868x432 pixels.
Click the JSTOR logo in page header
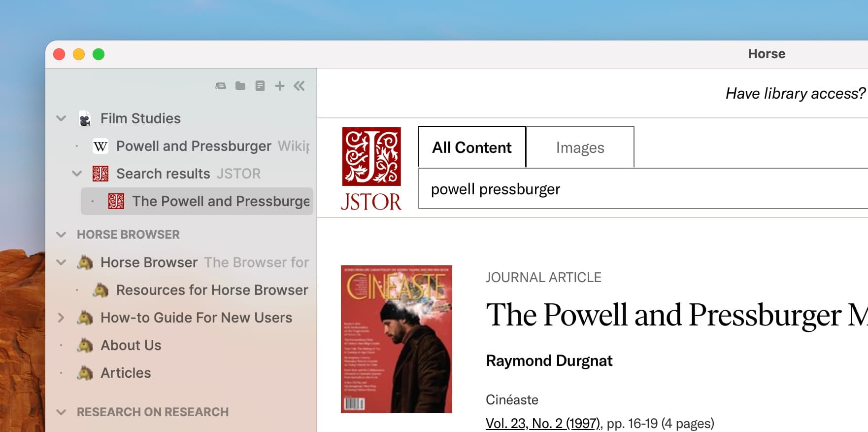click(x=371, y=169)
